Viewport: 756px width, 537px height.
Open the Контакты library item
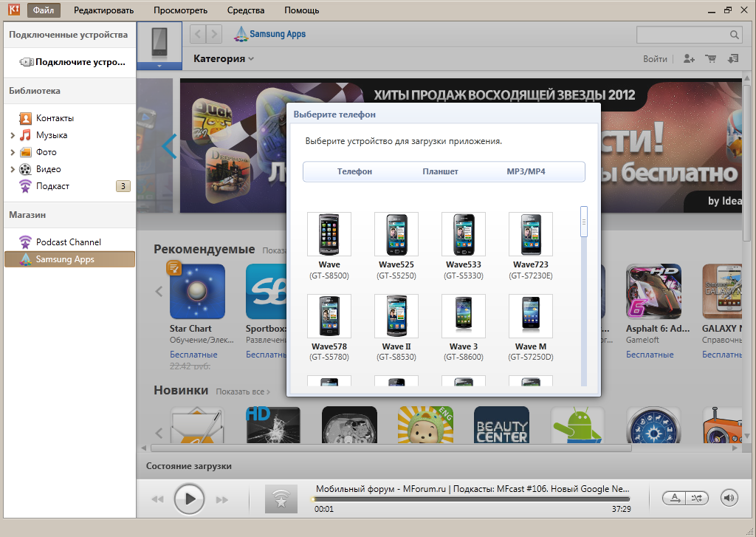(55, 118)
